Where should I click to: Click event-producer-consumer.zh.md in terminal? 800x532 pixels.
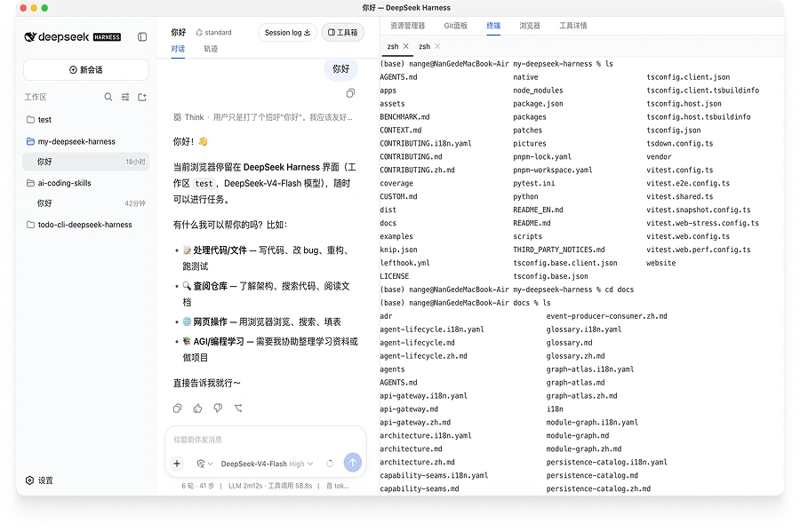click(x=606, y=316)
